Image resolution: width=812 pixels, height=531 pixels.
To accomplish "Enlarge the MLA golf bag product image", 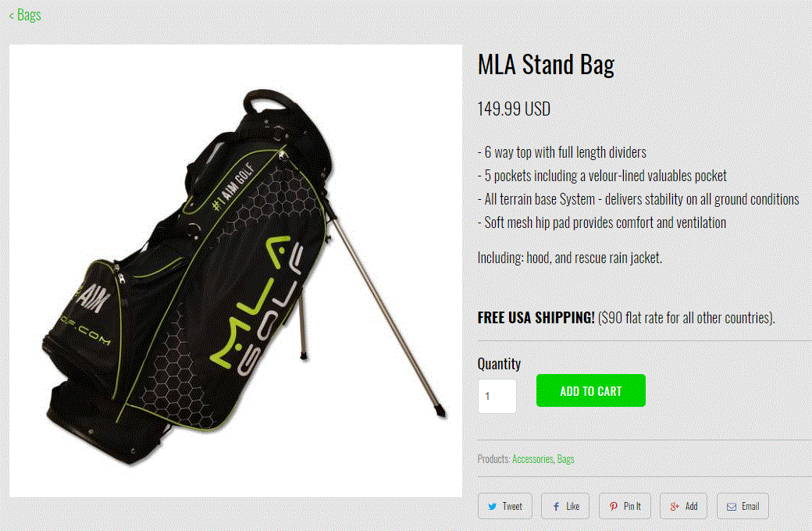I will [x=236, y=271].
